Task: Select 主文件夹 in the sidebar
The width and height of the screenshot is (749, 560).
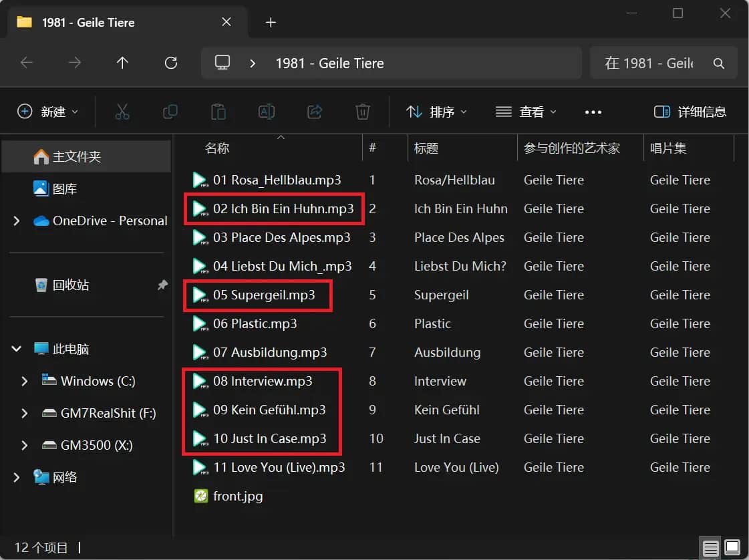Action: pos(86,156)
